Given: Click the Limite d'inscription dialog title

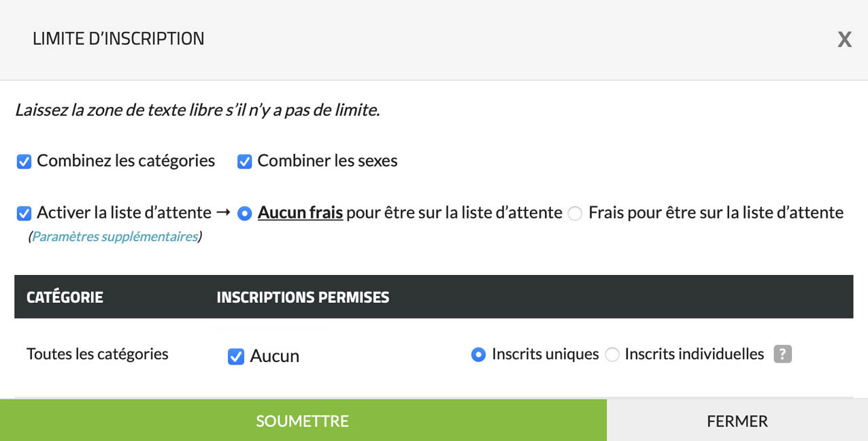Looking at the screenshot, I should tap(118, 39).
